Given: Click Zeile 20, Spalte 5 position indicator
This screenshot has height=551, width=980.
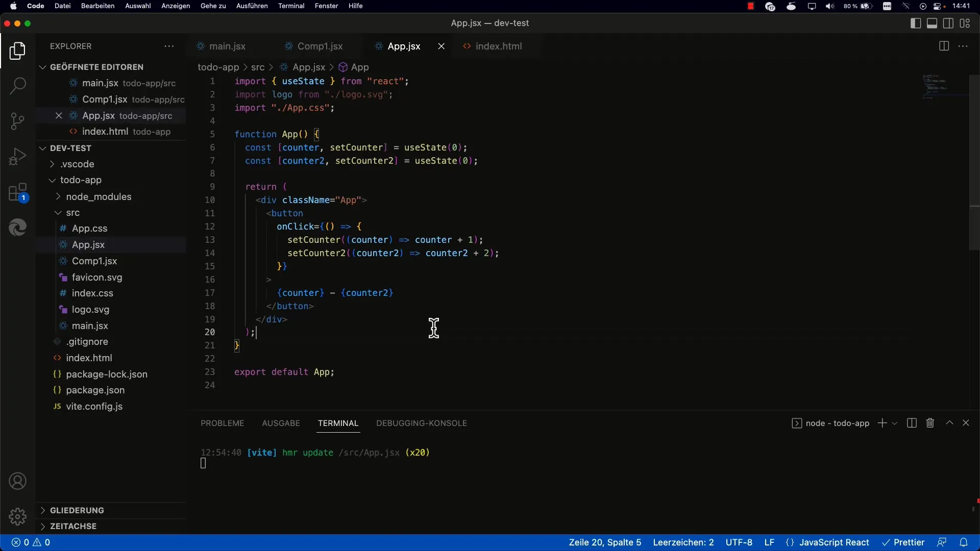Looking at the screenshot, I should (605, 542).
